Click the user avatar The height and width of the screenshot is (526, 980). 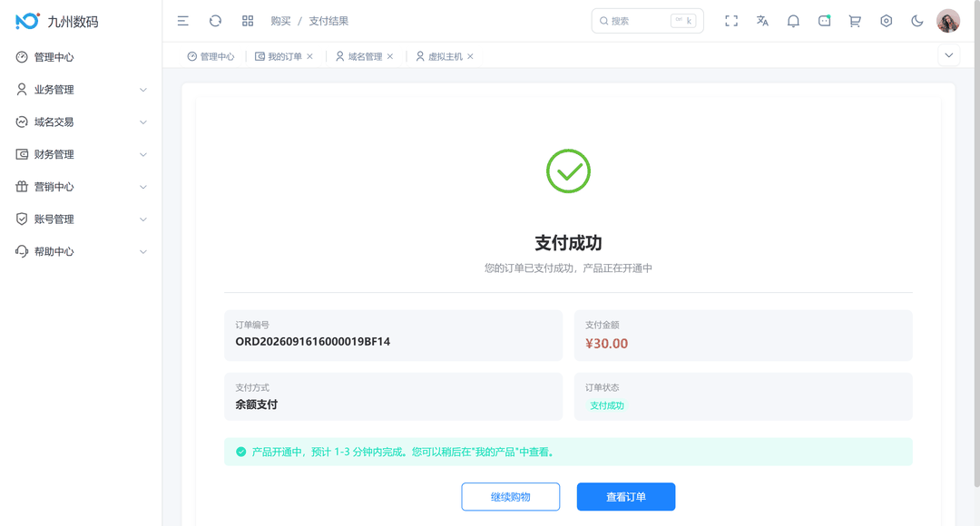tap(948, 21)
